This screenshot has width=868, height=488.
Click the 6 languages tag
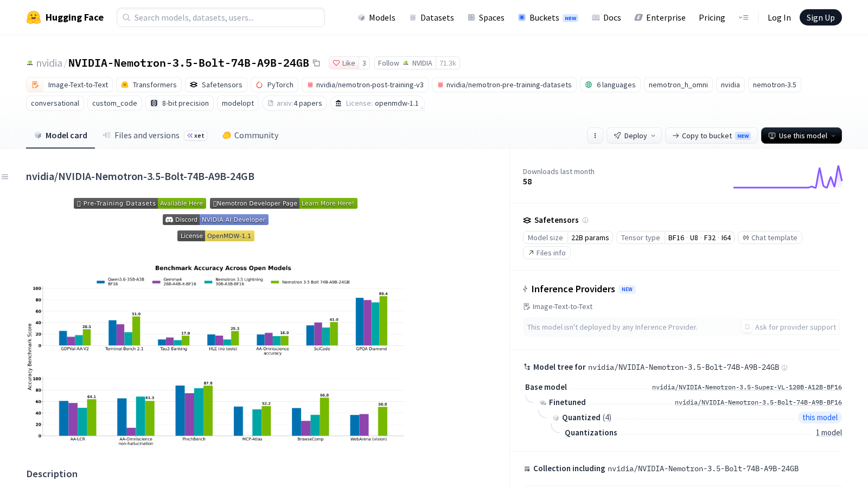coord(610,85)
